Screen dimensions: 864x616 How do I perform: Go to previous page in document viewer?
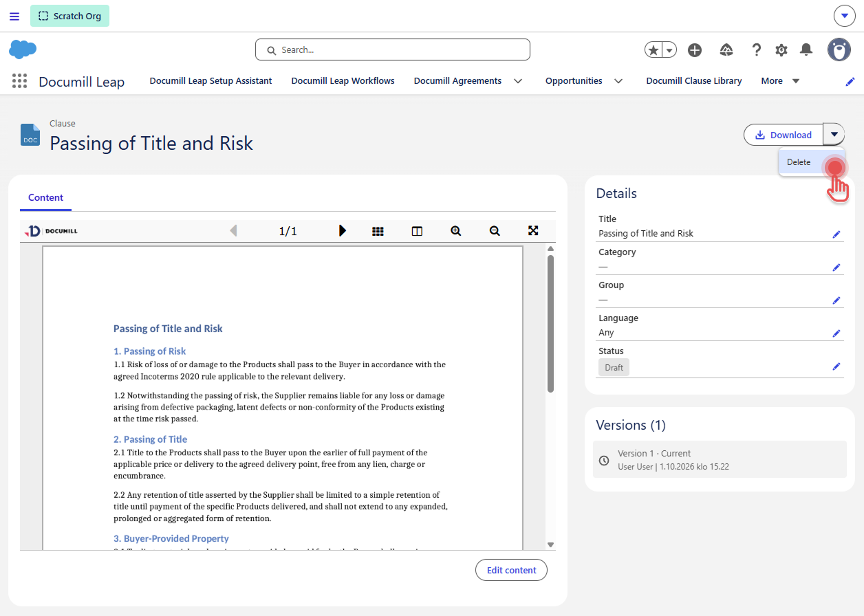point(233,231)
